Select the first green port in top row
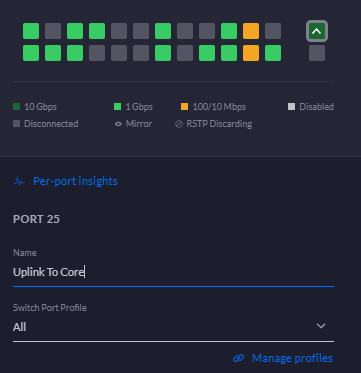The height and width of the screenshot is (373, 361). pos(31,31)
